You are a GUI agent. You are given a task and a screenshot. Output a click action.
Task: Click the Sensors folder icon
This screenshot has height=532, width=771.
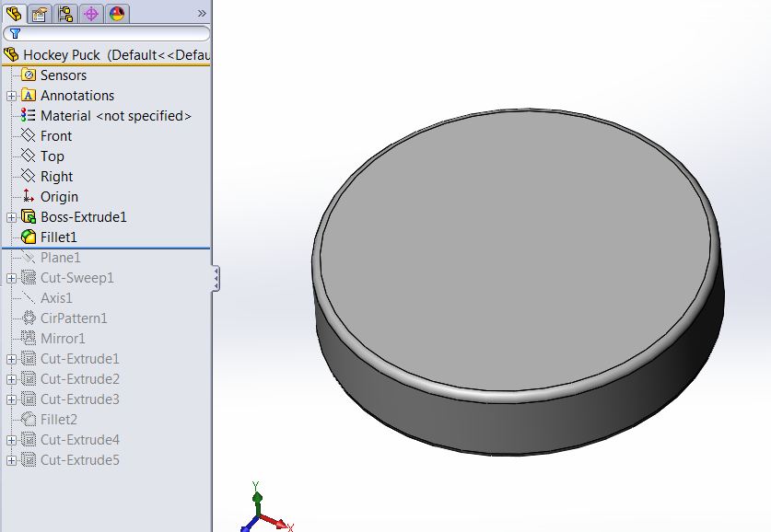pos(29,75)
